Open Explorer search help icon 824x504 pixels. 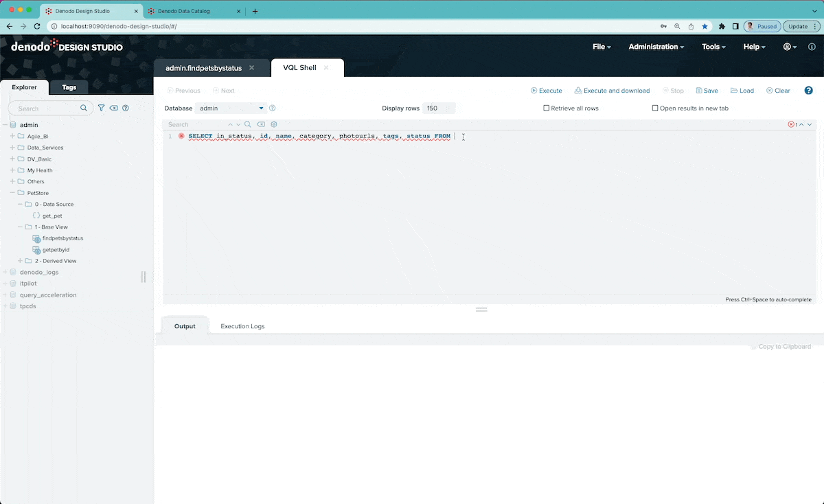click(x=126, y=108)
